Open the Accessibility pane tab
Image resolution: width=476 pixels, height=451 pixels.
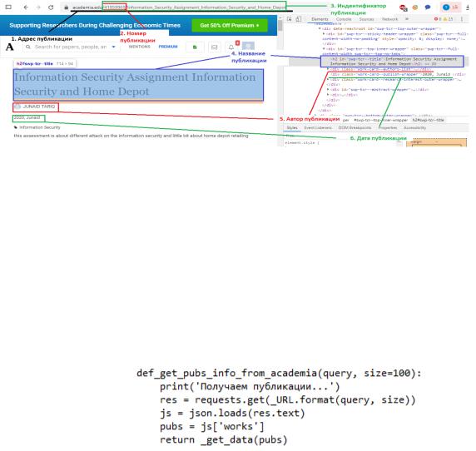(x=414, y=128)
